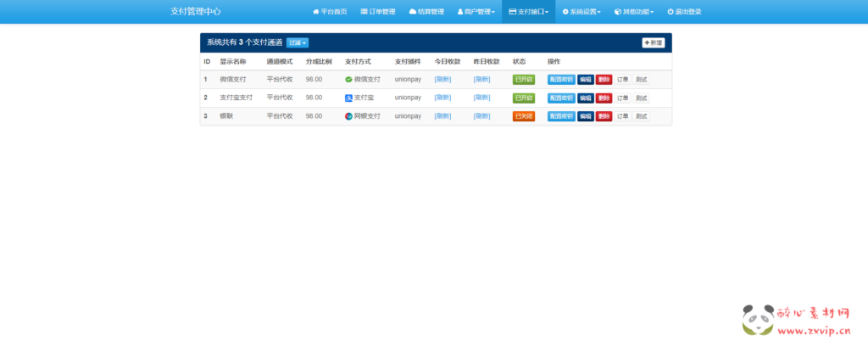
Task: Toggle 已开启 status for 支付宝支付 row
Action: (524, 98)
